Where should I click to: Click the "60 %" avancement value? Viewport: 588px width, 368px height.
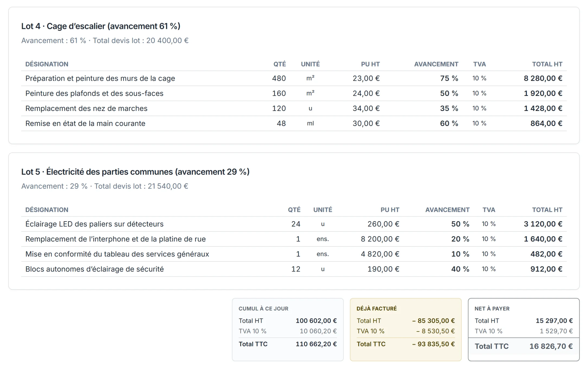[449, 123]
